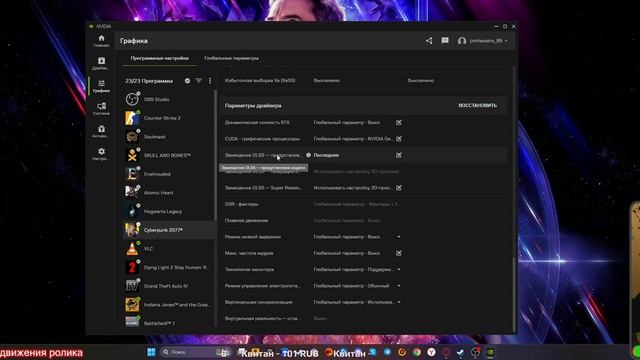Open the low latency mode dropdown
This screenshot has width=640, height=360.
[398, 237]
